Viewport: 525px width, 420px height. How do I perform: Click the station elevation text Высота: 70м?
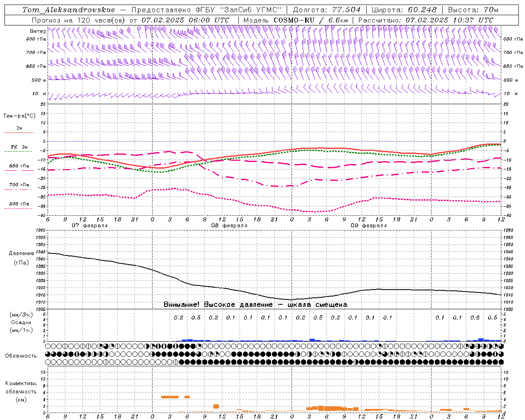pyautogui.click(x=473, y=10)
